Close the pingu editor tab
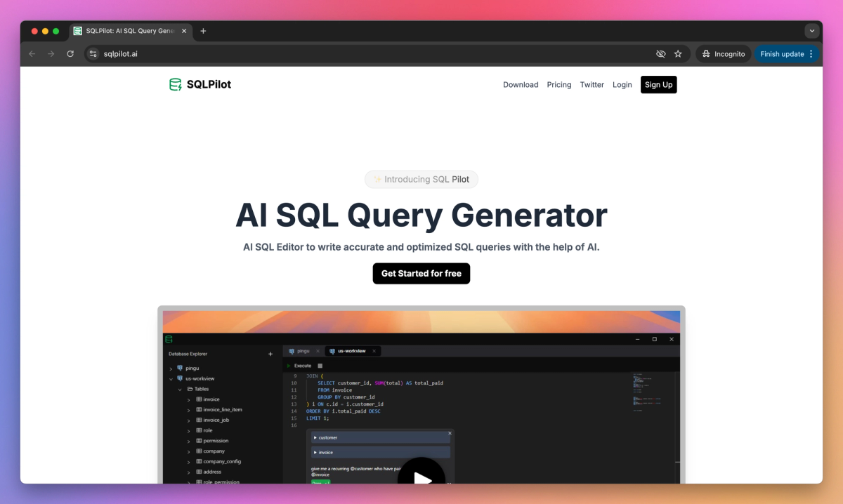843x504 pixels. 318,351
